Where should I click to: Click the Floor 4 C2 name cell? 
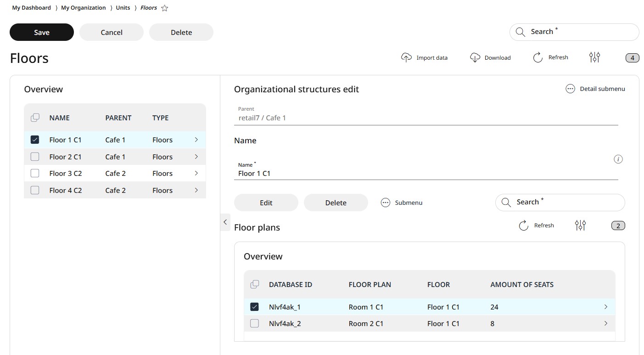[x=66, y=190]
